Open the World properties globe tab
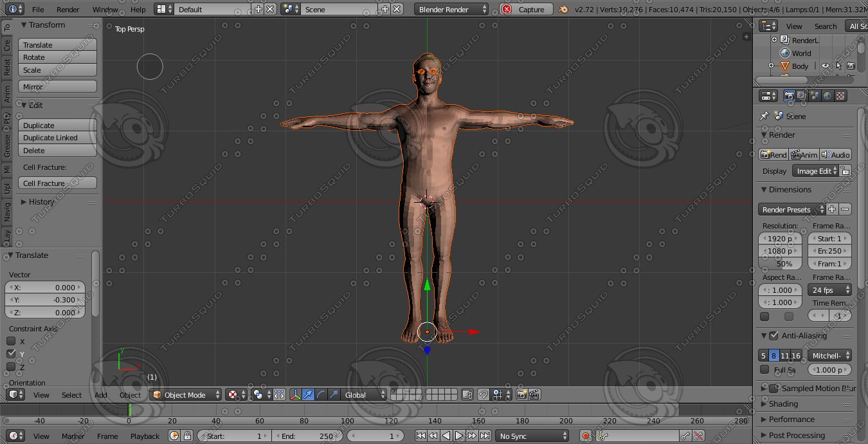 pos(827,96)
